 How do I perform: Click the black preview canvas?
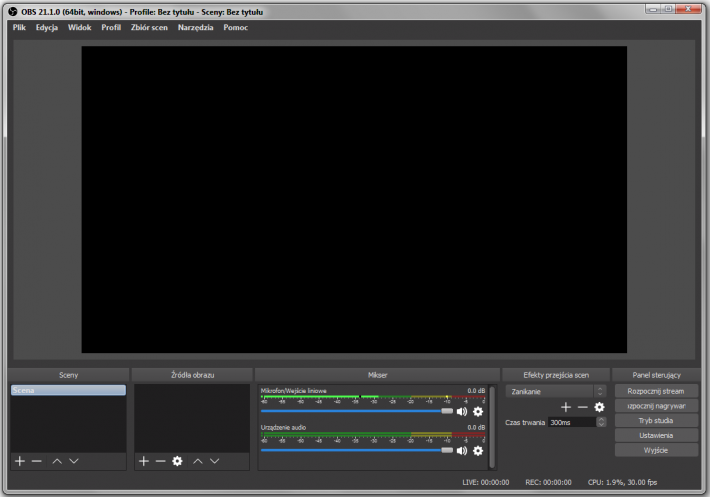(354, 199)
